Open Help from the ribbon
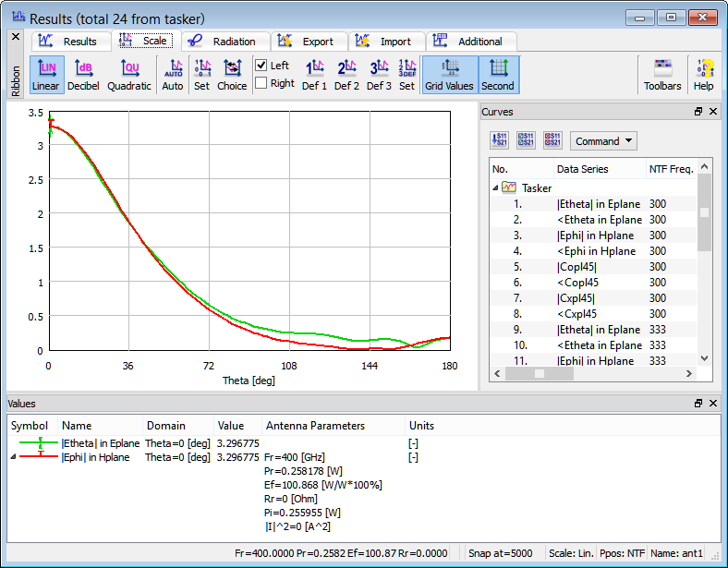Screen dimensions: 728x568 point(704,75)
